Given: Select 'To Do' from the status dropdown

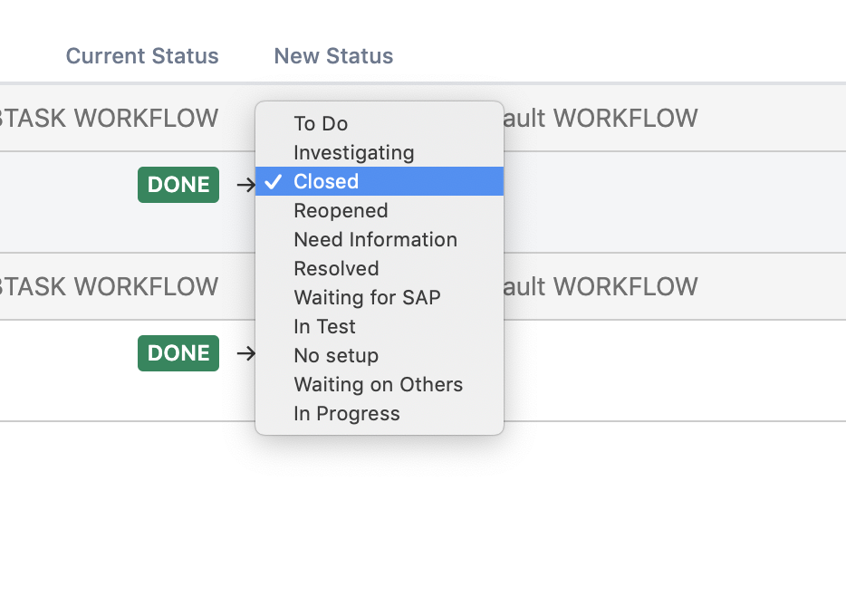Looking at the screenshot, I should coord(380,123).
